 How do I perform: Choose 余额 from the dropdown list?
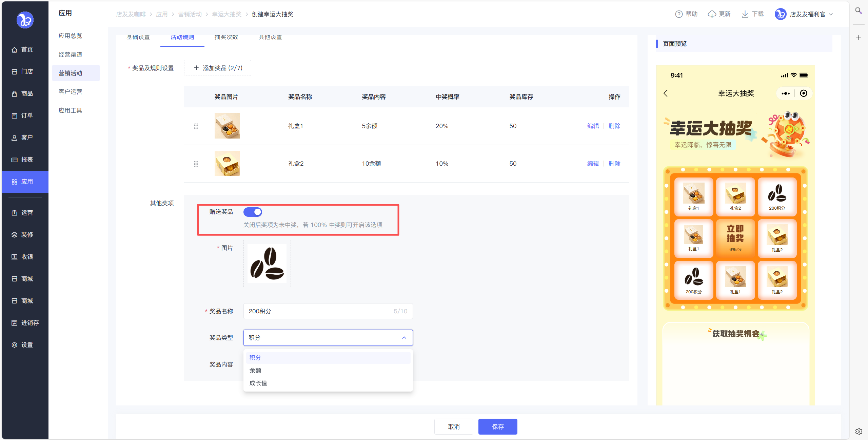pos(255,371)
